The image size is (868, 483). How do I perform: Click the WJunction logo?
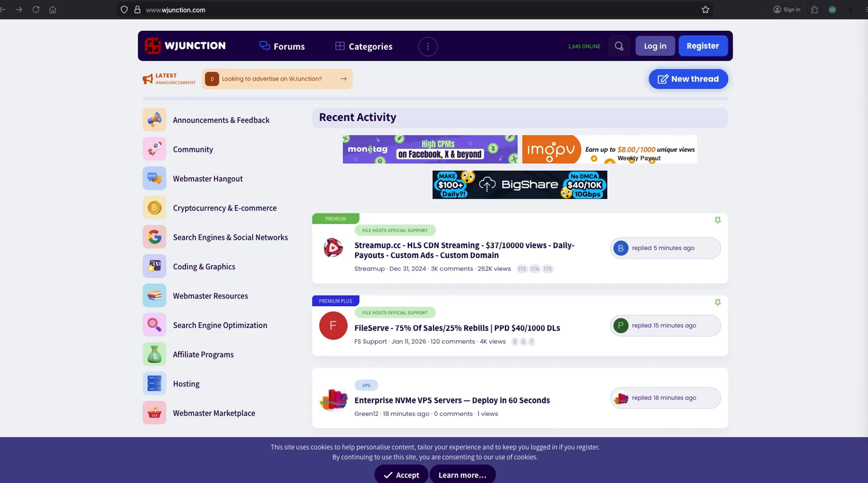[185, 46]
